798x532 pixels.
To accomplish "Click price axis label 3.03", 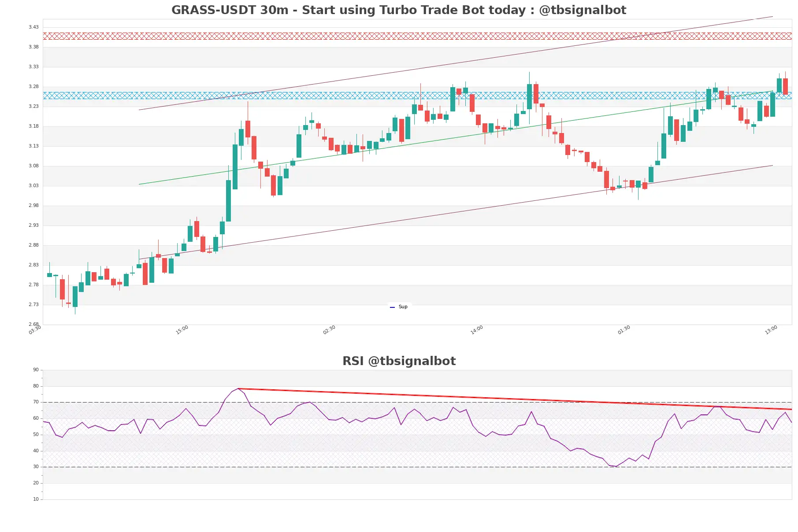I will tap(33, 186).
